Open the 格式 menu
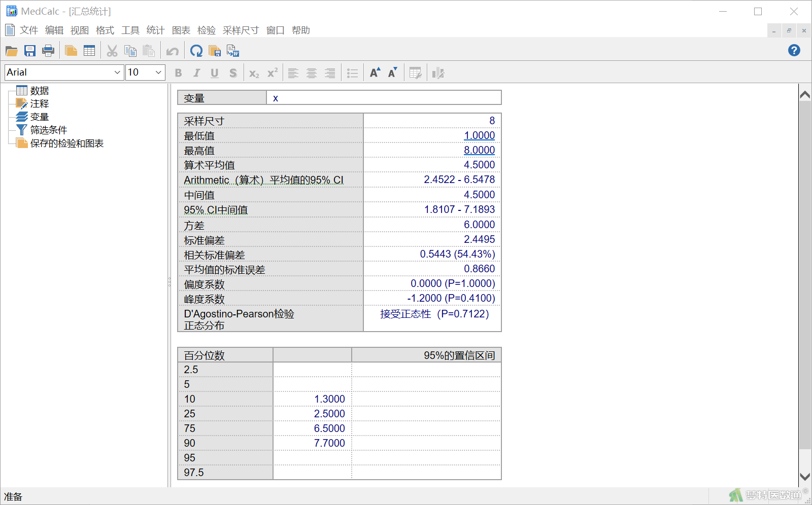Screen dimensions: 812x505 tap(105, 30)
